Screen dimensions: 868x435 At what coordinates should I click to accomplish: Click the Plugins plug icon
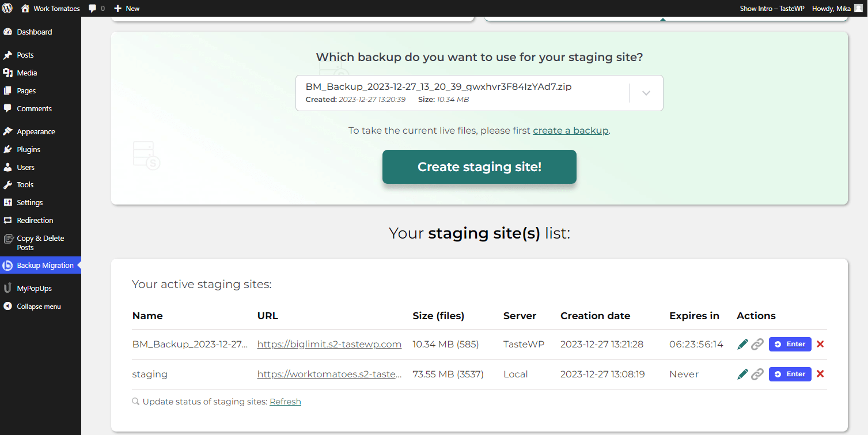click(x=7, y=150)
